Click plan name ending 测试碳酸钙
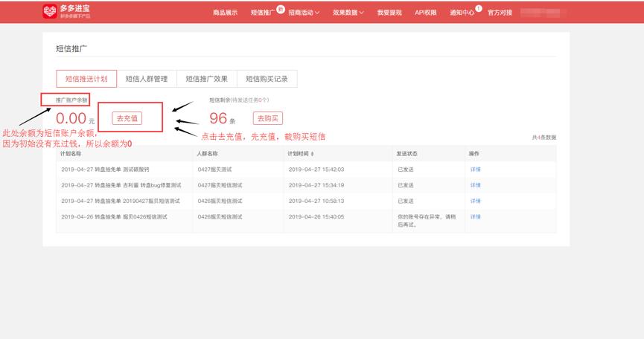Image resolution: width=644 pixels, height=339 pixels. coord(105,169)
